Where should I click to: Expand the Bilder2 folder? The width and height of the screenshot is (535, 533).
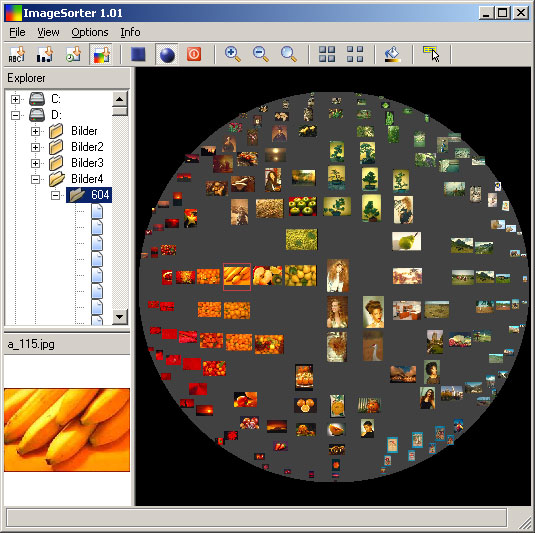pyautogui.click(x=35, y=147)
